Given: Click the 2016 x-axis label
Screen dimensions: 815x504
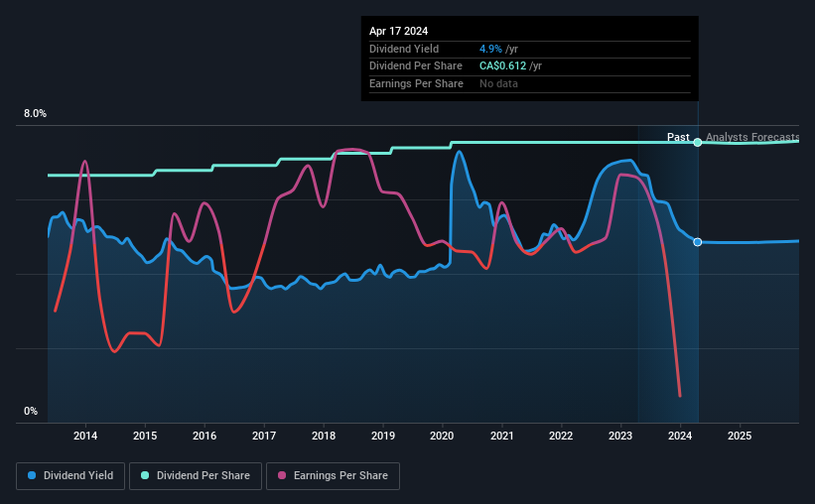Looking at the screenshot, I should (204, 436).
